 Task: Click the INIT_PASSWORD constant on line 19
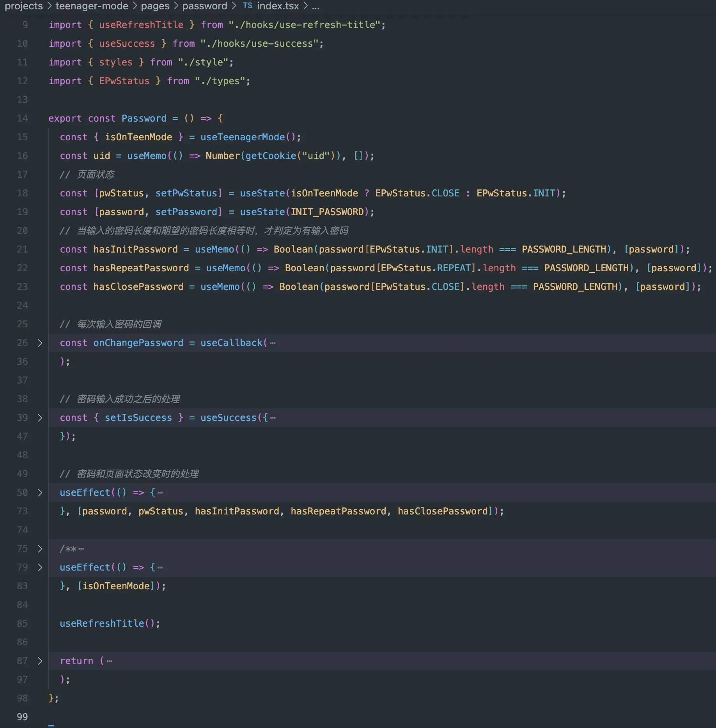(x=327, y=212)
